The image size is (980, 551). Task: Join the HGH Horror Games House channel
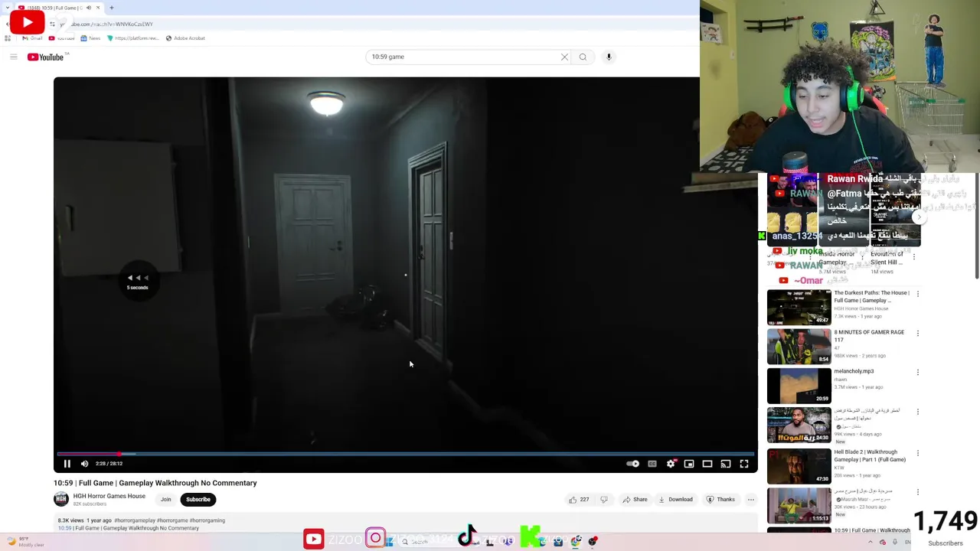165,500
